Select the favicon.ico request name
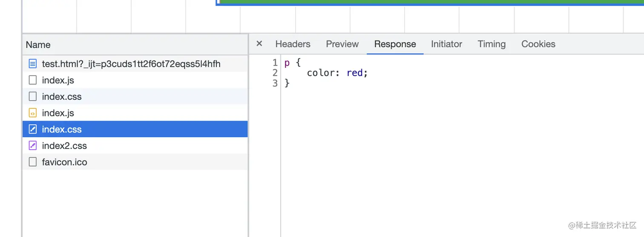644x237 pixels. (x=64, y=162)
